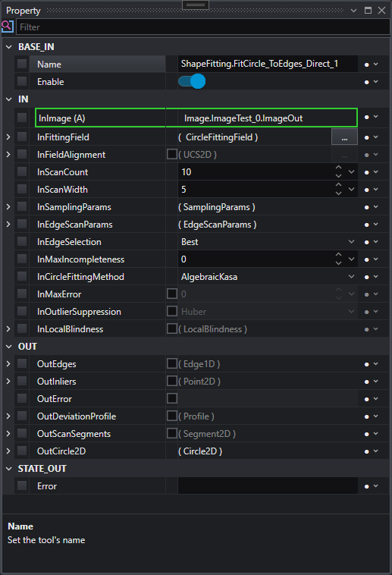Open the panel options dropdown arrow in title bar
The height and width of the screenshot is (575, 392).
click(353, 11)
